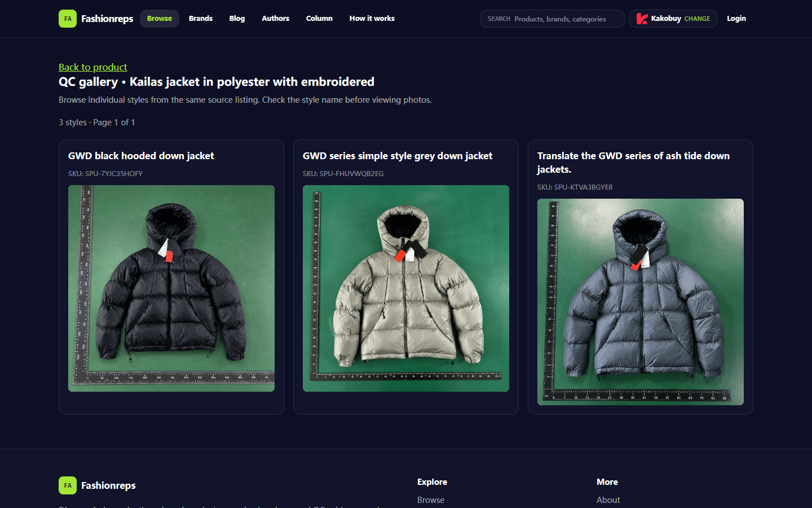Viewport: 812px width, 508px height.
Task: Open the Brands menu item
Action: pyautogui.click(x=201, y=19)
